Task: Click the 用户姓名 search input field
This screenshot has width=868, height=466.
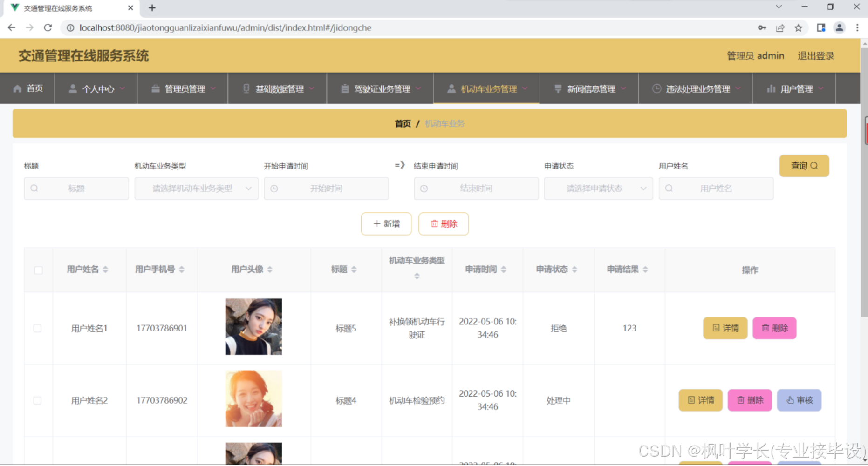Action: [716, 189]
